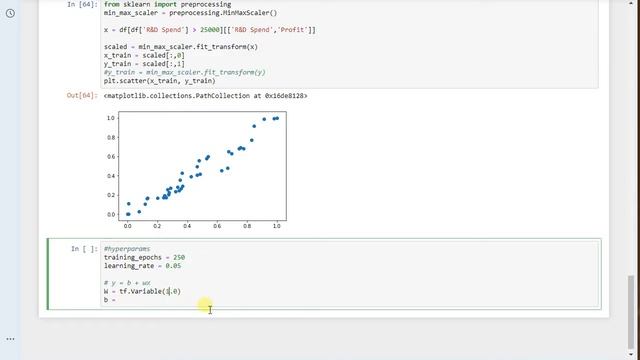
Task: Click the 'y_train = scaled[:,1]' line
Action: coord(144,64)
